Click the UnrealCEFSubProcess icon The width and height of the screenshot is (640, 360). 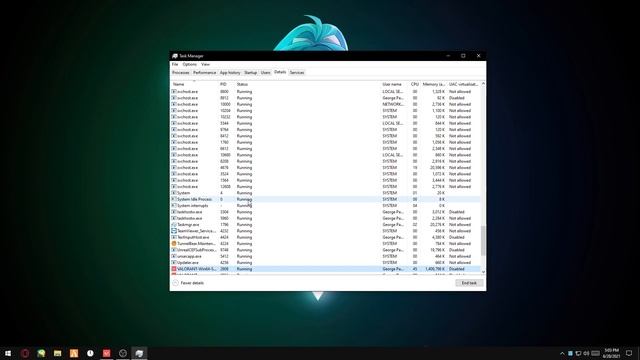click(174, 250)
